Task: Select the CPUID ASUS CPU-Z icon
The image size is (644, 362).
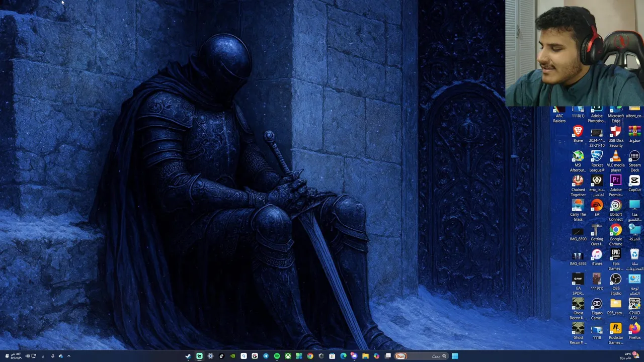Action: (634, 309)
